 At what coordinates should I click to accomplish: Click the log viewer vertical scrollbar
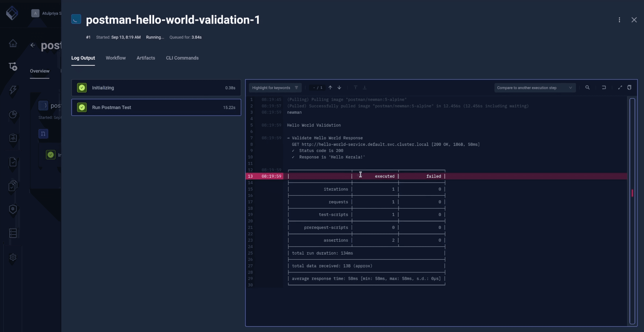coord(632,211)
